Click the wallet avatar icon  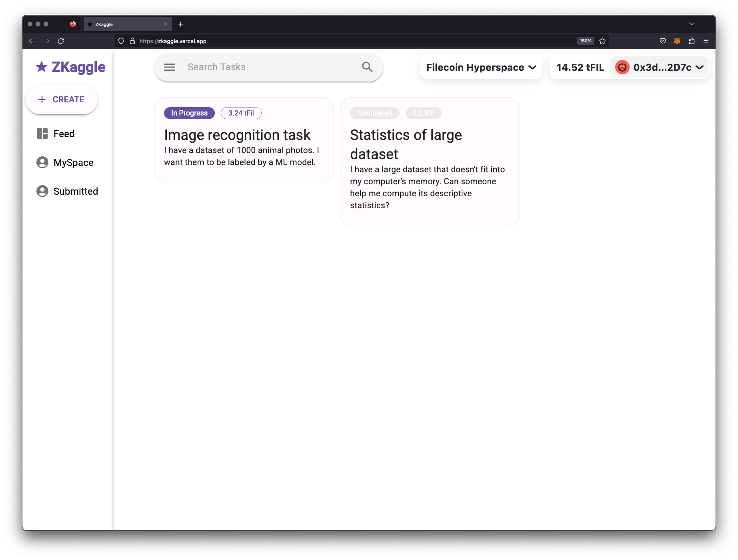pos(622,67)
